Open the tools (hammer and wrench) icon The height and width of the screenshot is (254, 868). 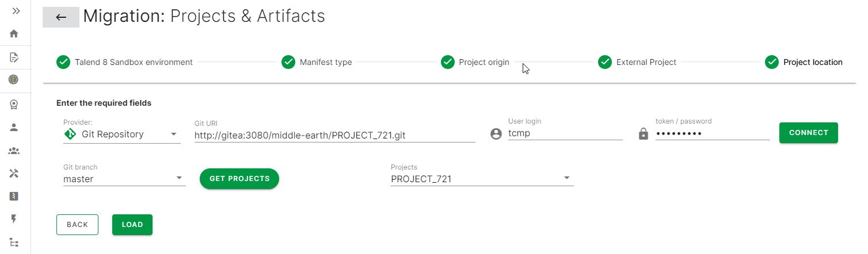pos(14,174)
